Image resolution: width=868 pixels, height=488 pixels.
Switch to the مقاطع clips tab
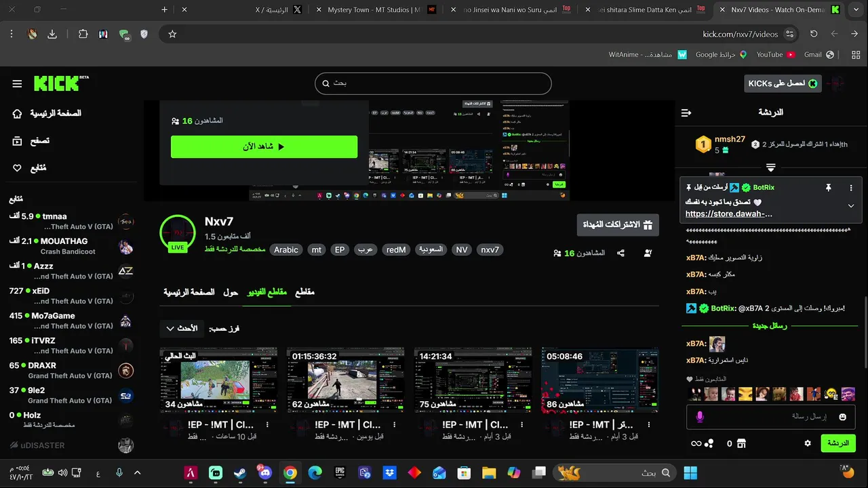click(x=305, y=292)
